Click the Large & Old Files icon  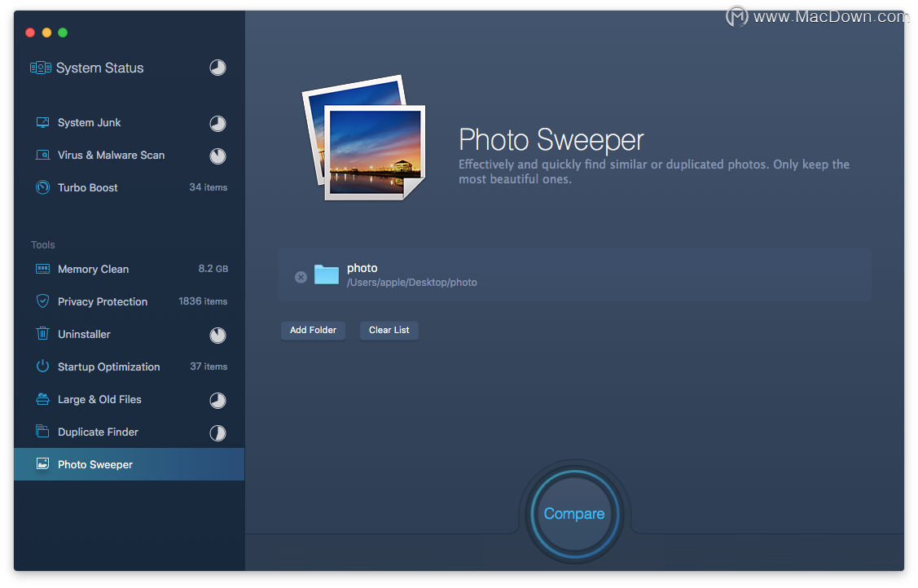(42, 399)
